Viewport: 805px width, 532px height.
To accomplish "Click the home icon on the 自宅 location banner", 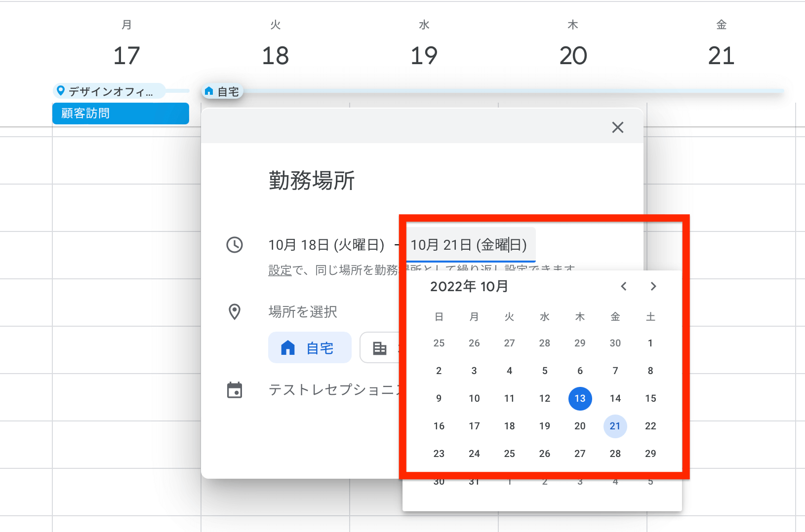I will pos(209,91).
